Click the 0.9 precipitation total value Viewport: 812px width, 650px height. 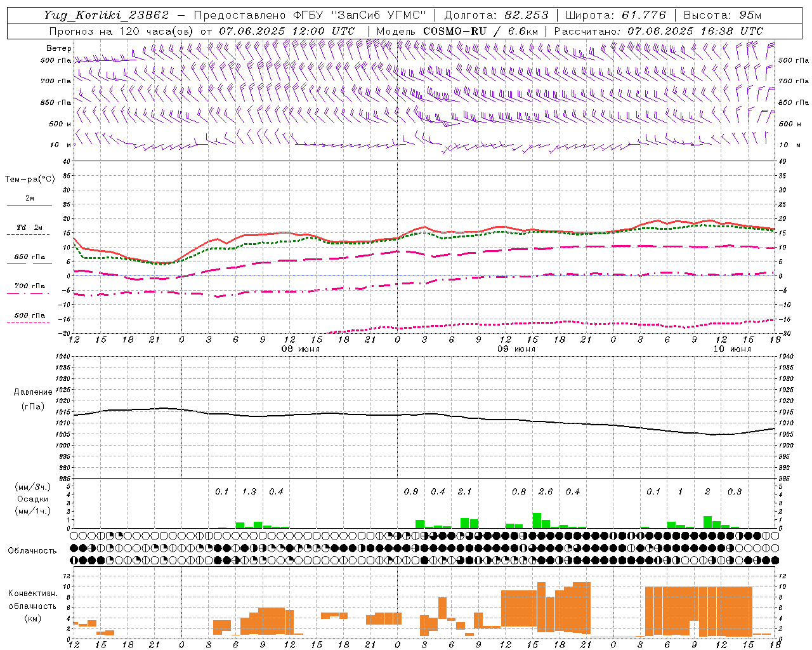411,491
